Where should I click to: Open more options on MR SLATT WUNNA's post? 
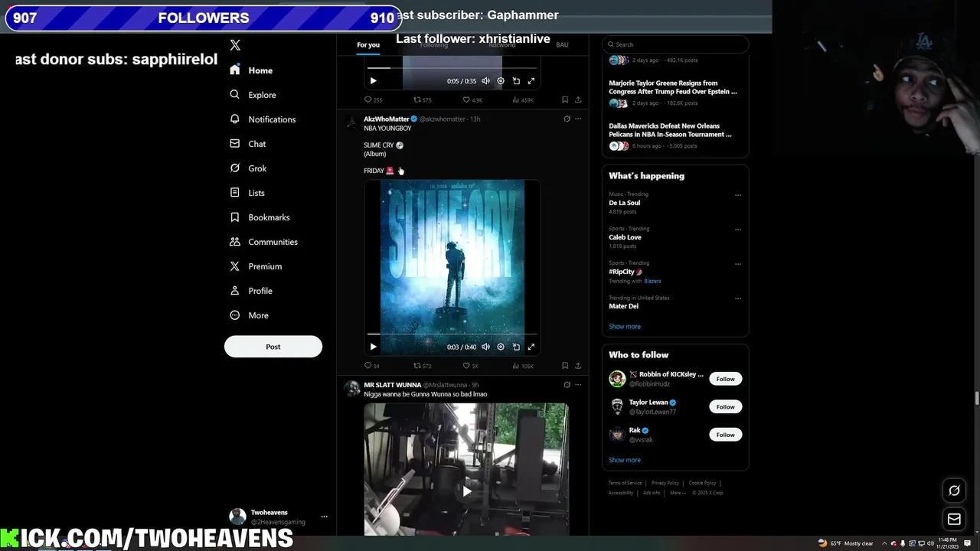click(578, 385)
